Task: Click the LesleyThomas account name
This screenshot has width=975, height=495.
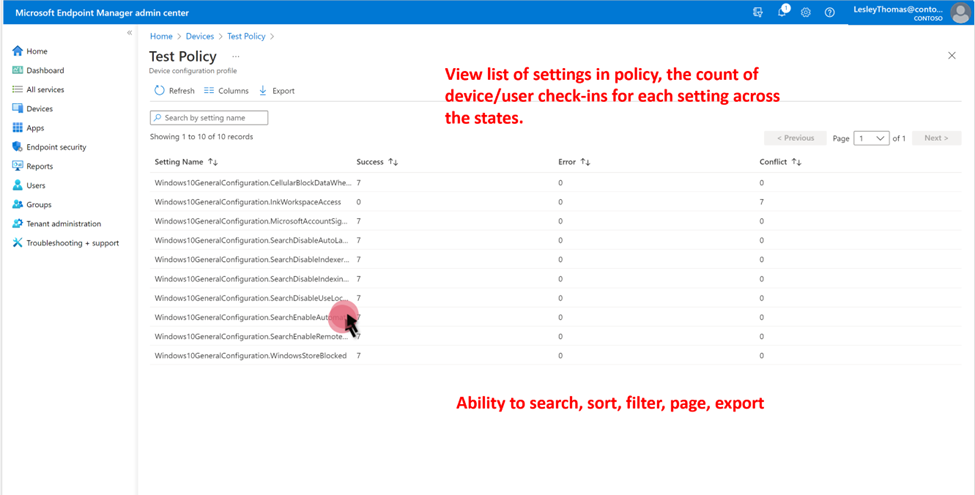Action: pos(898,9)
